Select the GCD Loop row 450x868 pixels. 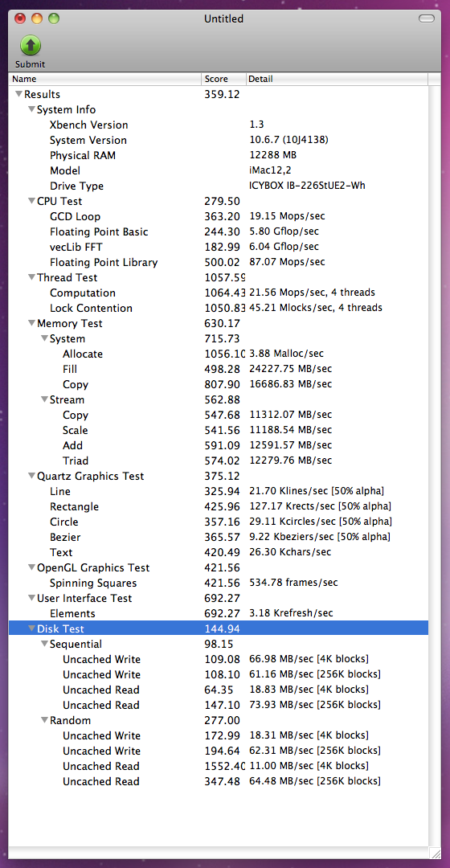tap(218, 216)
